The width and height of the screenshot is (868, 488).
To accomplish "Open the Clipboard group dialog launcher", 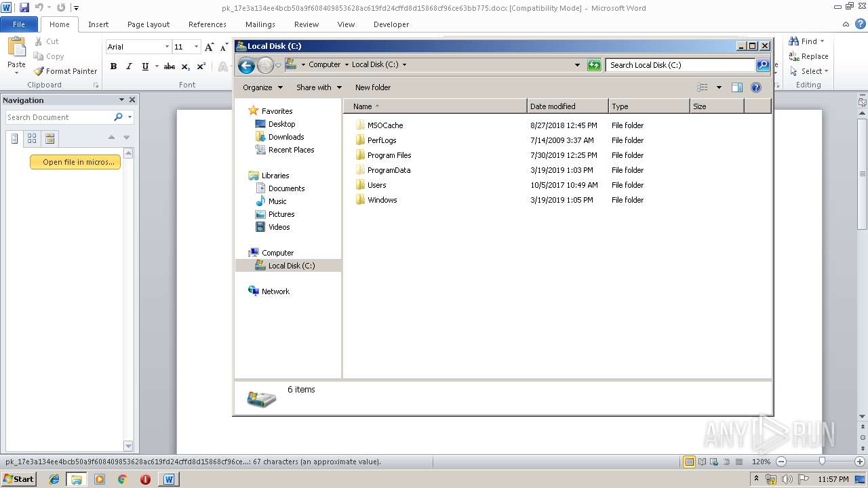I will (x=96, y=85).
